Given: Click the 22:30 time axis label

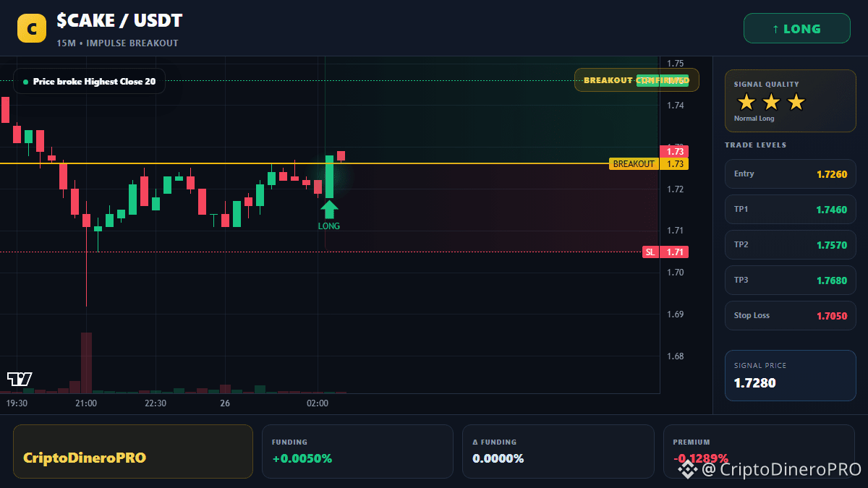Looking at the screenshot, I should (156, 403).
